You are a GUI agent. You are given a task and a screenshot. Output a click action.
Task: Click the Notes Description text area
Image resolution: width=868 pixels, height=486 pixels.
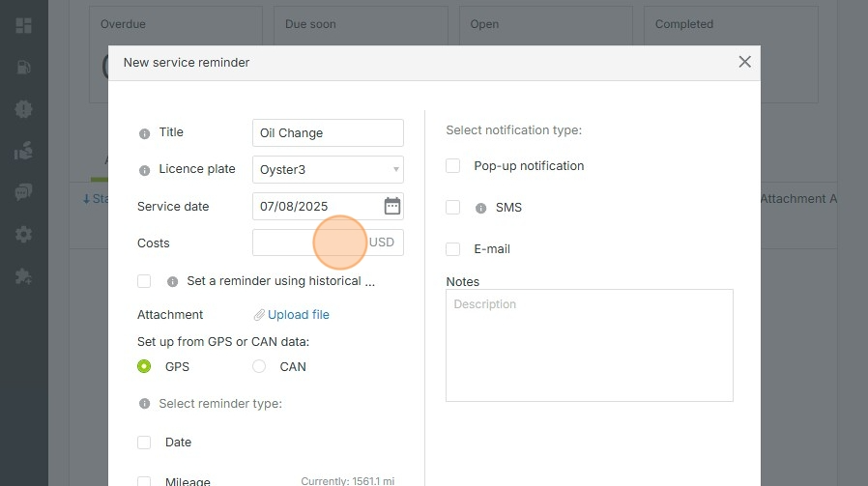pyautogui.click(x=590, y=345)
